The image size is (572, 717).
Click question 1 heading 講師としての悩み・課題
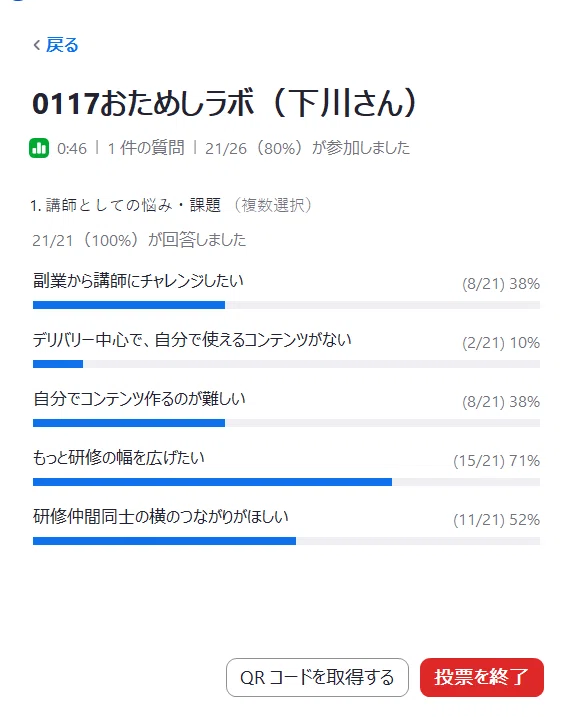[x=134, y=205]
